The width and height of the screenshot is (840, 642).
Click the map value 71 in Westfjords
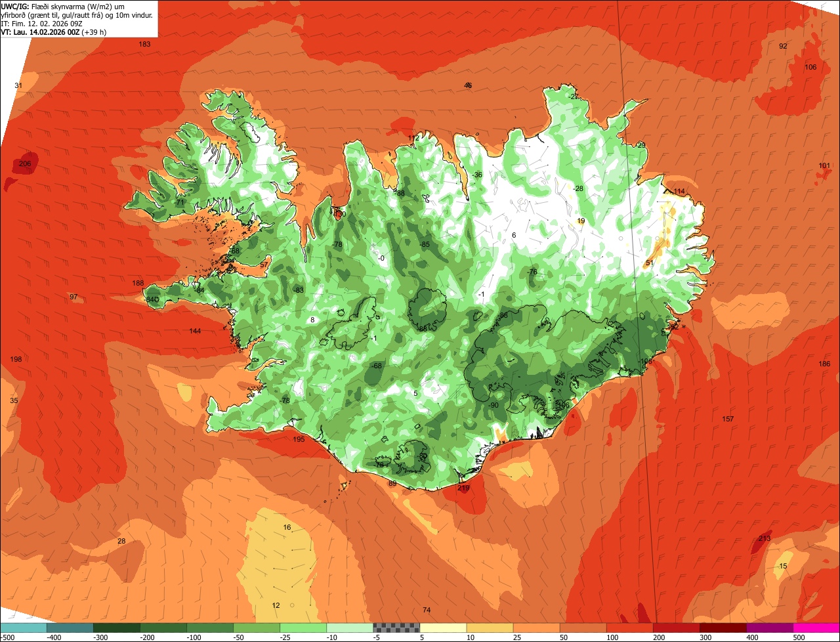(180, 203)
